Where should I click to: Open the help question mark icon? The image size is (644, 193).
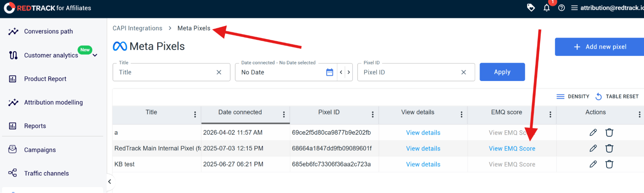562,8
